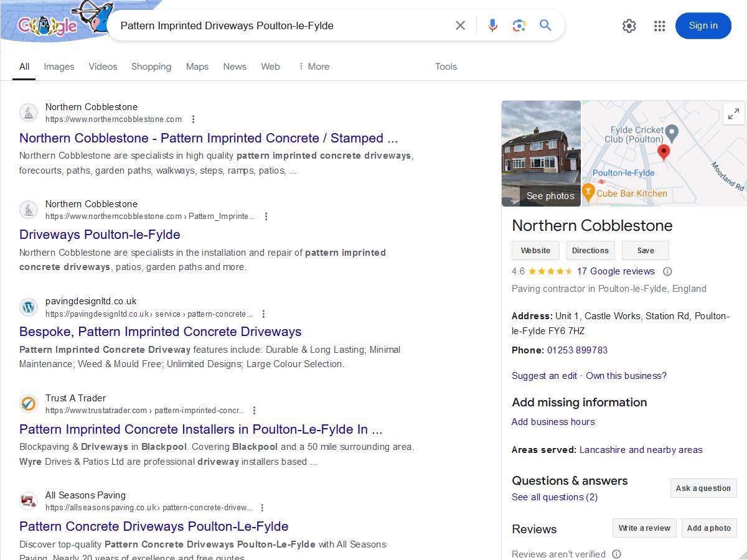747x560 pixels.
Task: Click Suggest an edit link
Action: pos(544,376)
